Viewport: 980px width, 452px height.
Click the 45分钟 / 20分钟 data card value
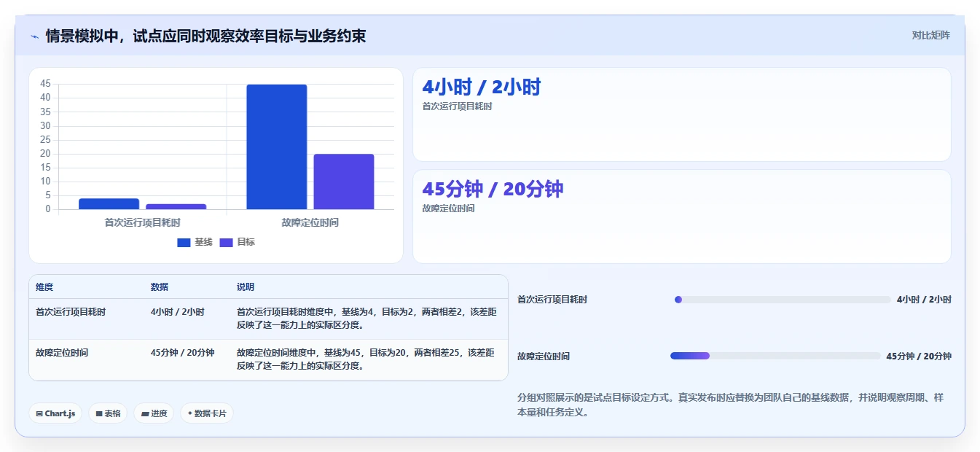(x=493, y=190)
